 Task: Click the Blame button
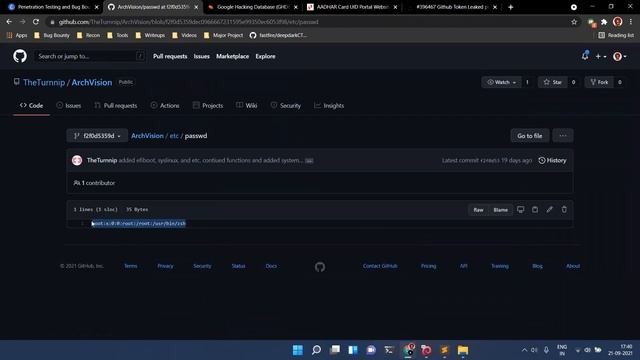click(x=500, y=210)
